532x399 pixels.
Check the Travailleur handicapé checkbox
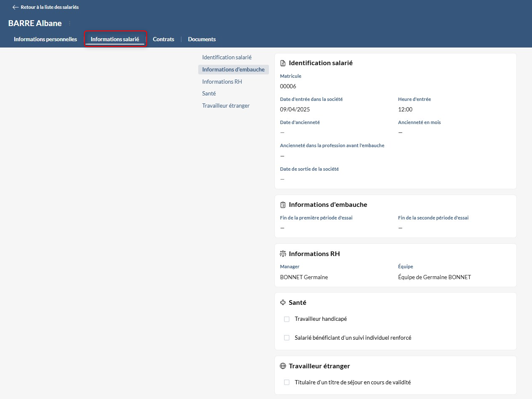click(287, 319)
